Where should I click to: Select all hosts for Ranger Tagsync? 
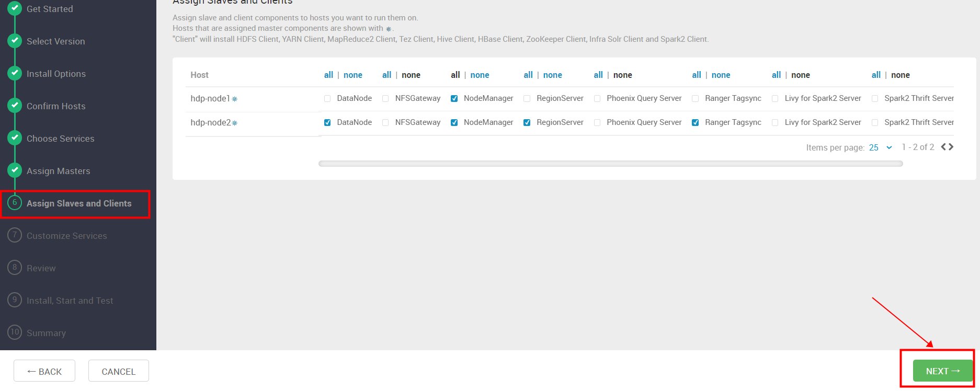point(697,75)
